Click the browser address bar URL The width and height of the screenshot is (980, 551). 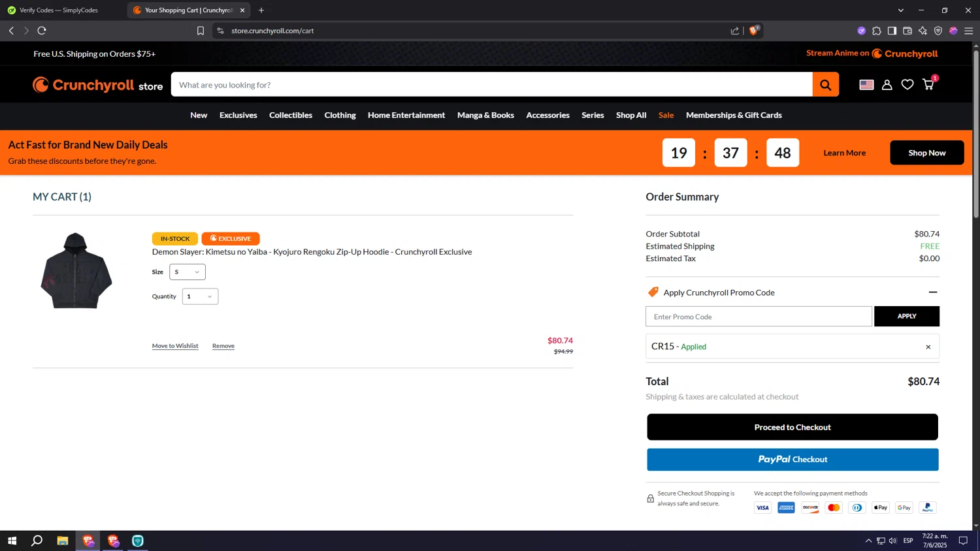pyautogui.click(x=272, y=31)
